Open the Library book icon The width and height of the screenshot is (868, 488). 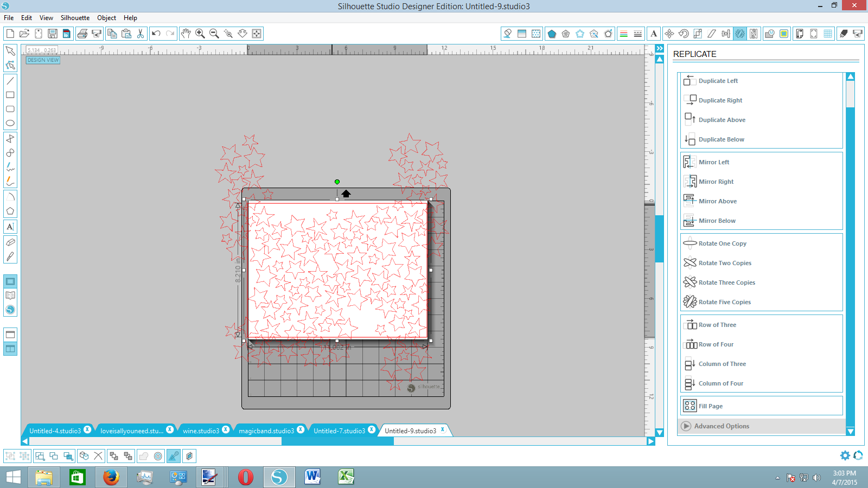click(10, 296)
